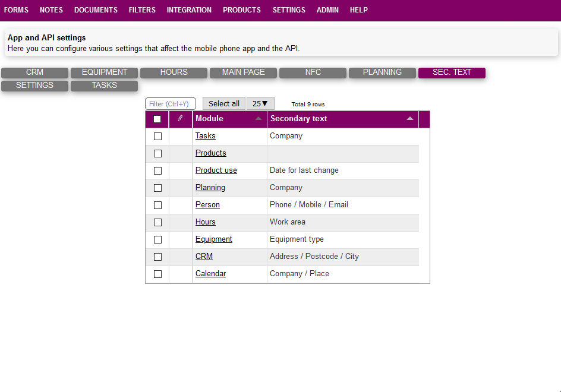561x392 pixels.
Task: Focus the Filter (Ctrl+Y) input field
Action: tap(170, 104)
